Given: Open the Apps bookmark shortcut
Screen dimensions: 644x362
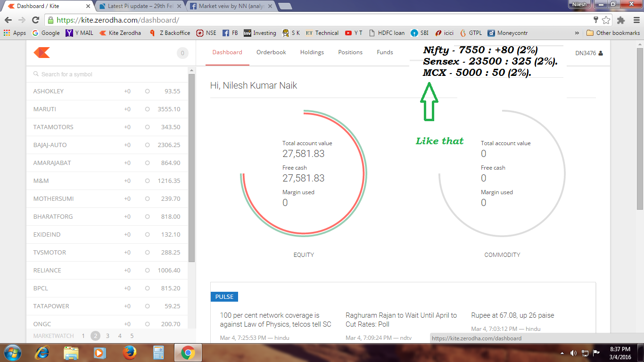Looking at the screenshot, I should coord(15,33).
